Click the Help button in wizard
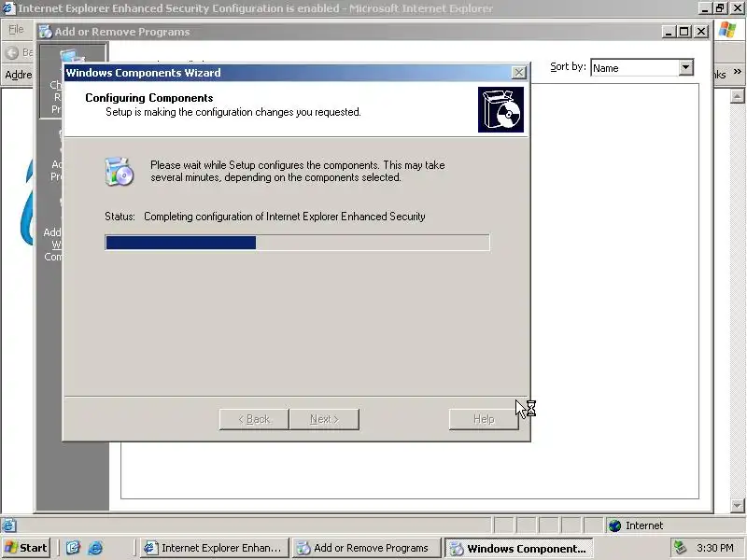Image resolution: width=747 pixels, height=560 pixels. [x=484, y=419]
